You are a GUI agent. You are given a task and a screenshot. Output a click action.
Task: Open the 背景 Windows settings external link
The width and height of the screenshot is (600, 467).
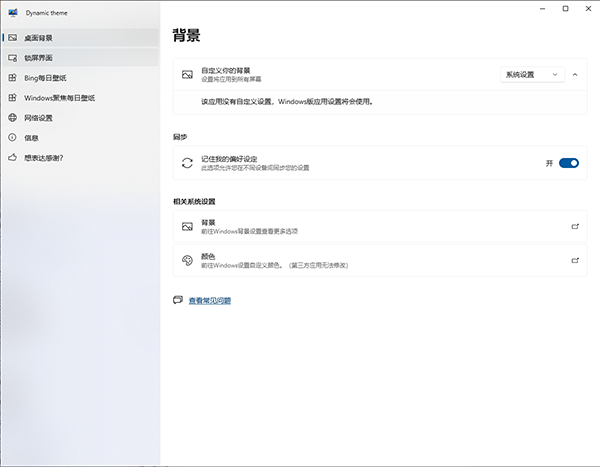point(575,226)
